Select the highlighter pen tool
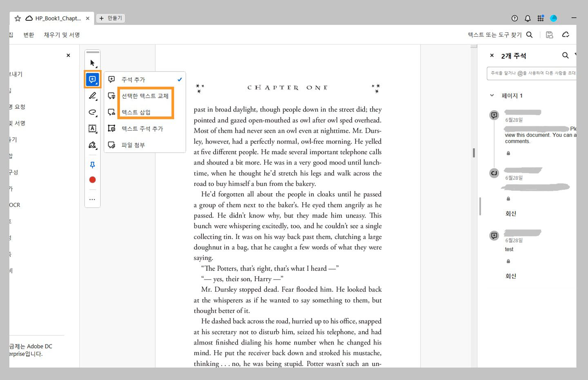Screen dimensions: 588x380 click(93, 96)
